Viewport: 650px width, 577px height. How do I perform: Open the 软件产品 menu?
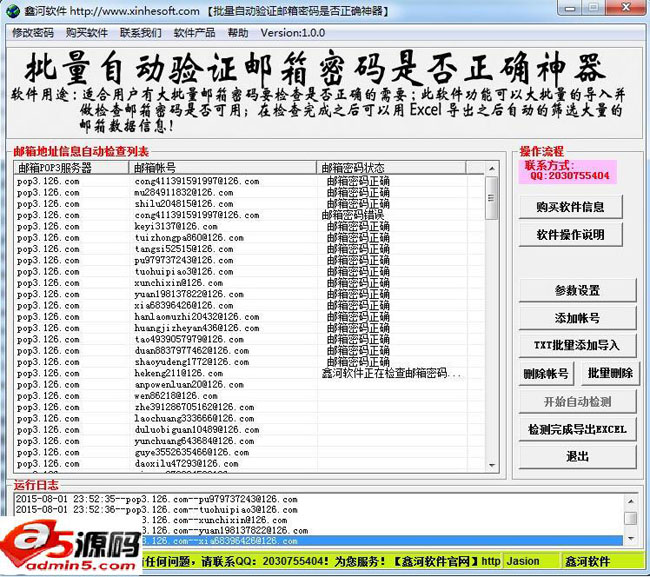point(194,33)
